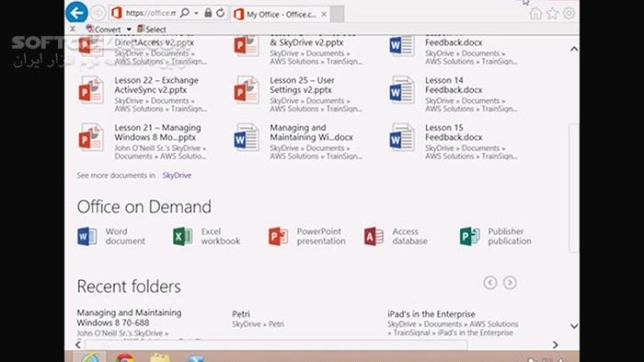Open Internet Explorer from the taskbar
Viewport: 644px width, 362px height.
pyautogui.click(x=90, y=357)
